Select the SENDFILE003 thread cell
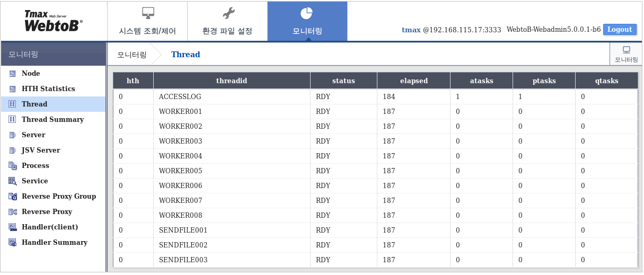Viewport: 644px width, 275px height. (x=232, y=260)
